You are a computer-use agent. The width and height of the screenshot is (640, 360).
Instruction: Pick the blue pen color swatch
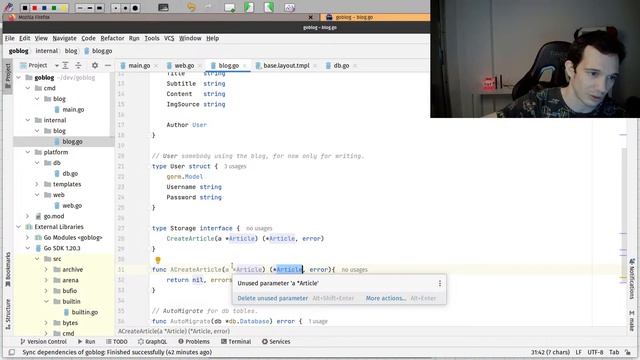pyautogui.click(x=44, y=7)
